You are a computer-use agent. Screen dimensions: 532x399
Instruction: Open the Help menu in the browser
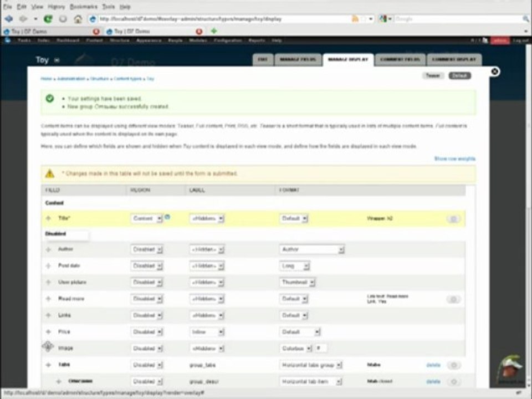pos(125,7)
